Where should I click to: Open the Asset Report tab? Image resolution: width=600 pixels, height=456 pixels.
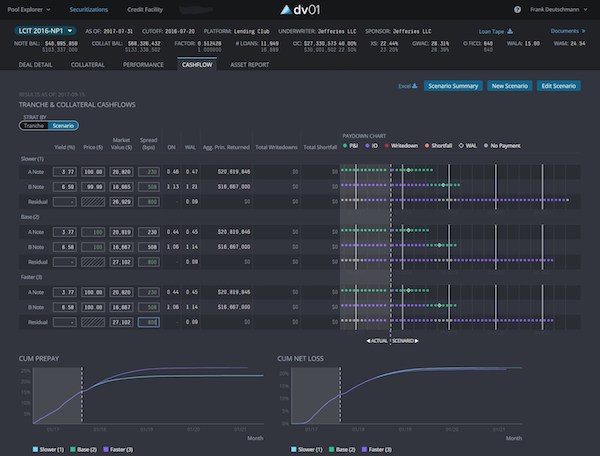tap(249, 63)
